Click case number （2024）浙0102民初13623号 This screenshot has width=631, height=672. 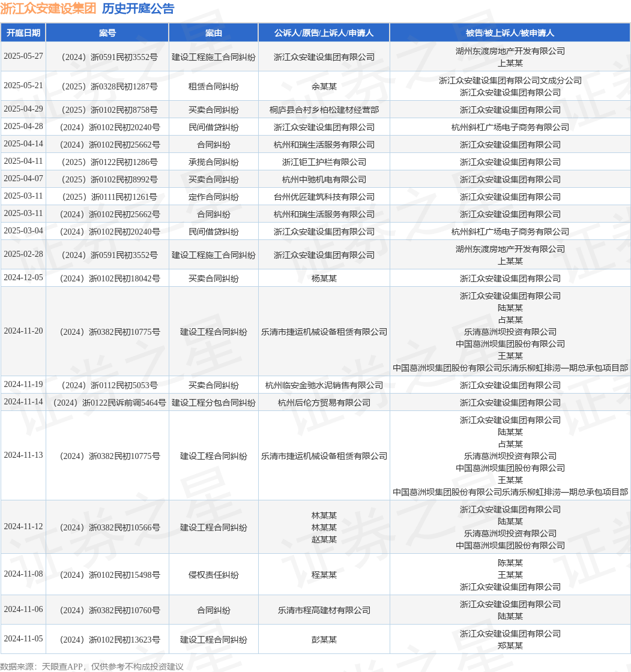(x=107, y=640)
